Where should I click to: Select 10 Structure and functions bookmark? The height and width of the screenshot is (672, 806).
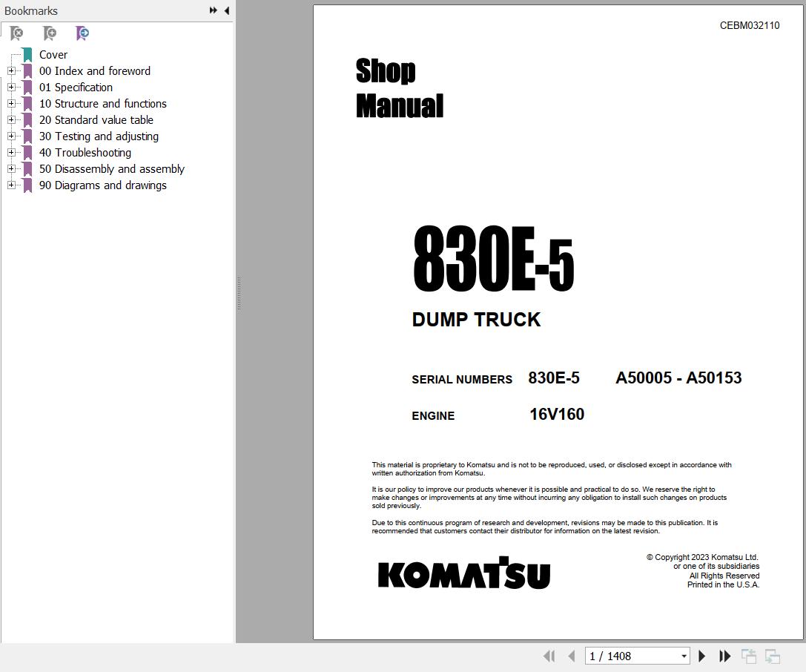103,103
